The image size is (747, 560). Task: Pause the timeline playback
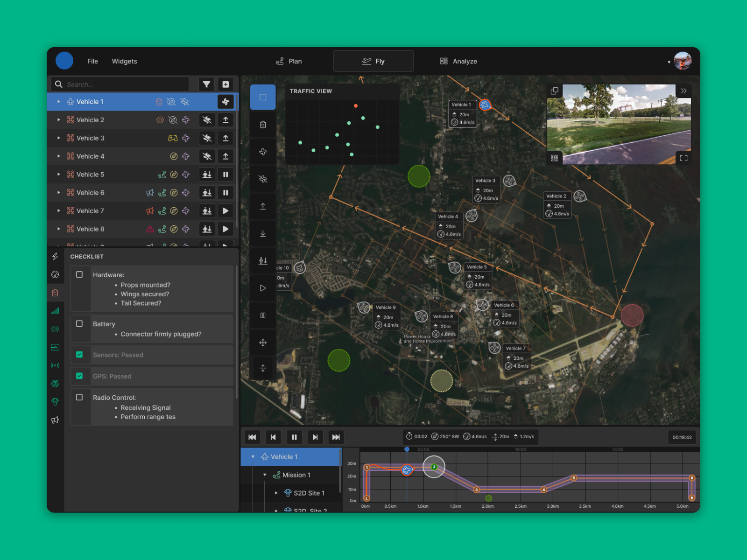pyautogui.click(x=294, y=437)
